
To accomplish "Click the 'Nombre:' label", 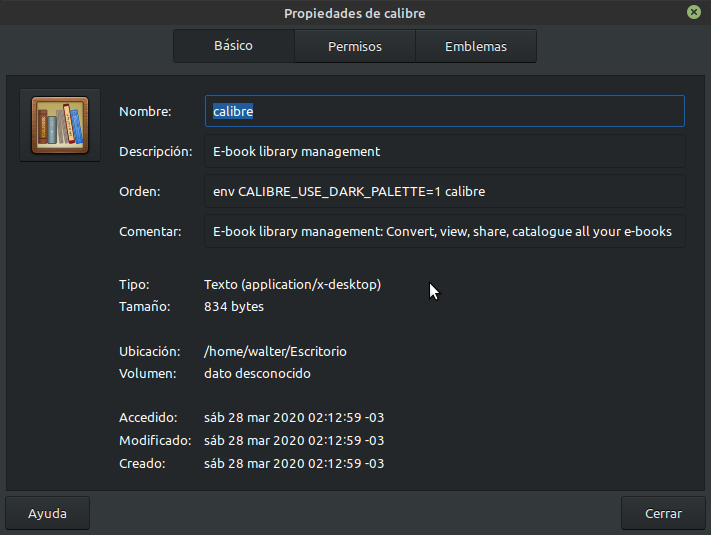I will pyautogui.click(x=146, y=112).
